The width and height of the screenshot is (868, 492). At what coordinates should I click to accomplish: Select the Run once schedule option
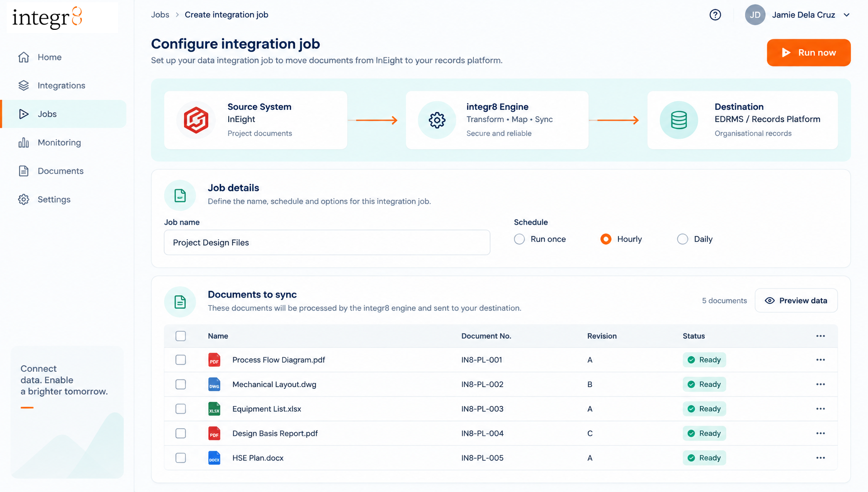pyautogui.click(x=519, y=239)
